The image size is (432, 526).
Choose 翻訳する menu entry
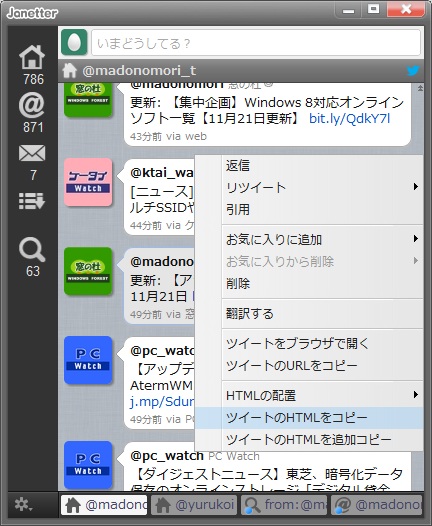pos(309,314)
